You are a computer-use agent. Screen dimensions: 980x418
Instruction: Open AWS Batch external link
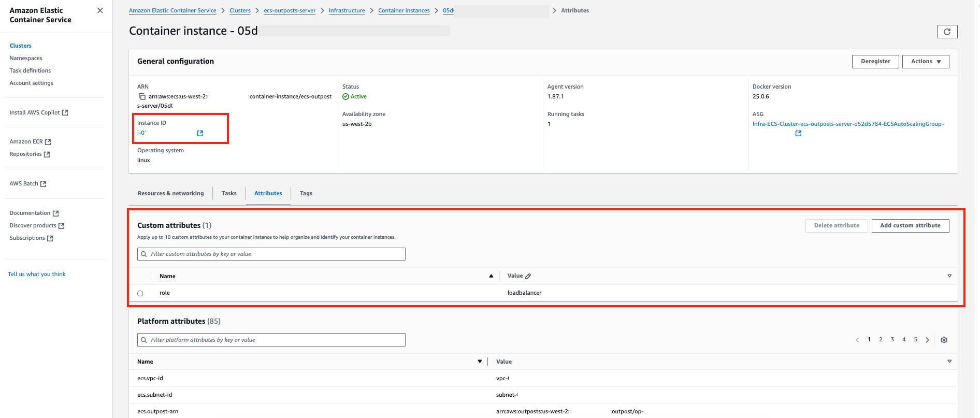tap(28, 183)
